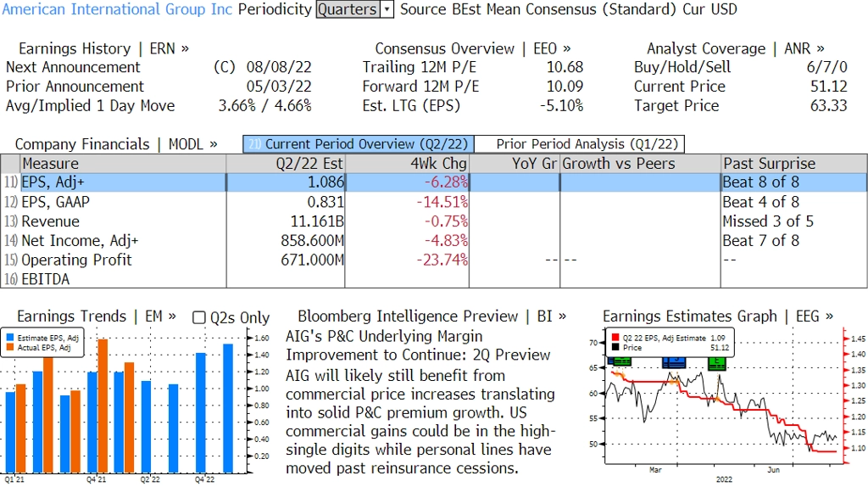Click the black Price legend swatch
The width and height of the screenshot is (868, 487).
coord(615,347)
